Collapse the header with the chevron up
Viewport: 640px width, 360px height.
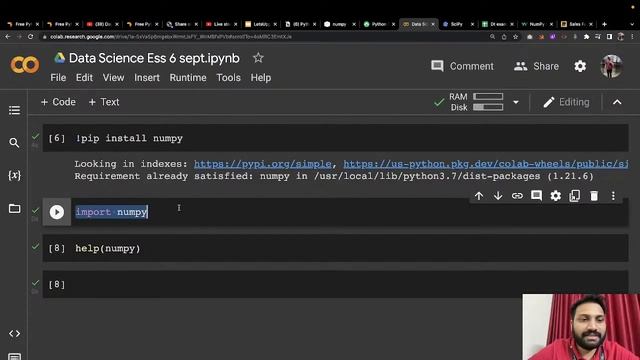[617, 102]
